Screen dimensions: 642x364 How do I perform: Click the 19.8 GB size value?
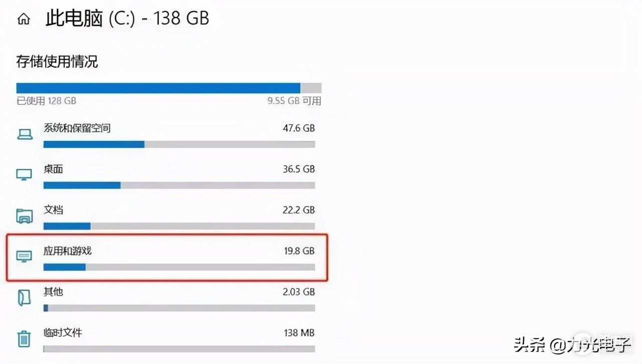click(299, 251)
